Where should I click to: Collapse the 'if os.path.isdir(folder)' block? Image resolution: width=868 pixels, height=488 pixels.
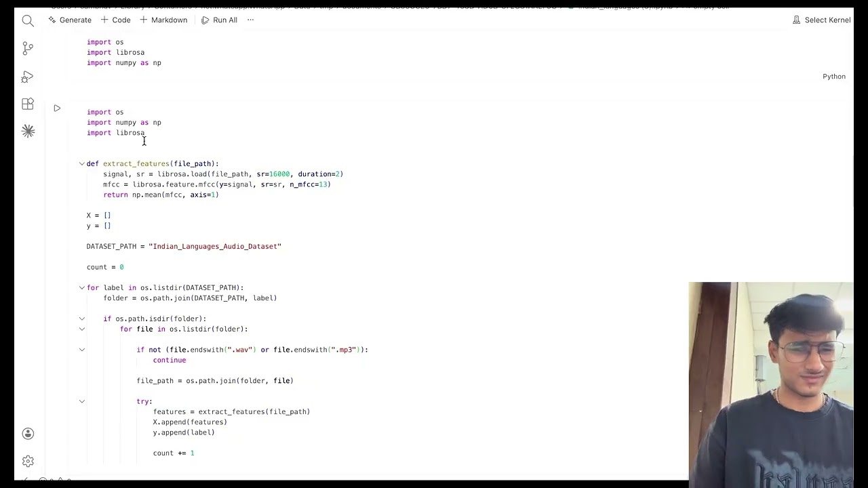click(x=82, y=319)
